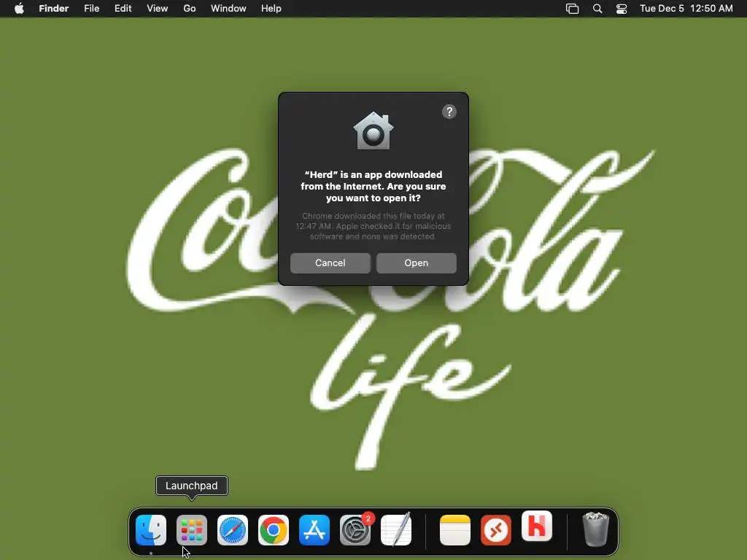The width and height of the screenshot is (747, 560).
Task: Open TextEdit from the Dock
Action: pos(396,530)
